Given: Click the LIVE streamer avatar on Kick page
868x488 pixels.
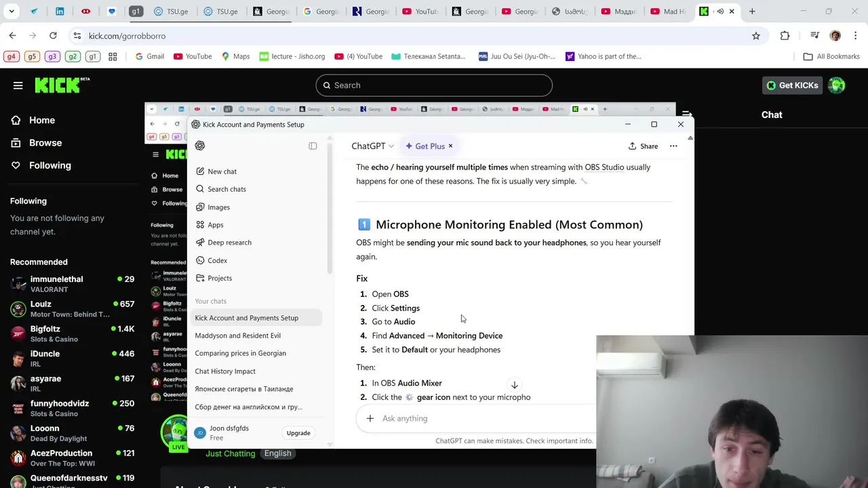Looking at the screenshot, I should click(178, 432).
